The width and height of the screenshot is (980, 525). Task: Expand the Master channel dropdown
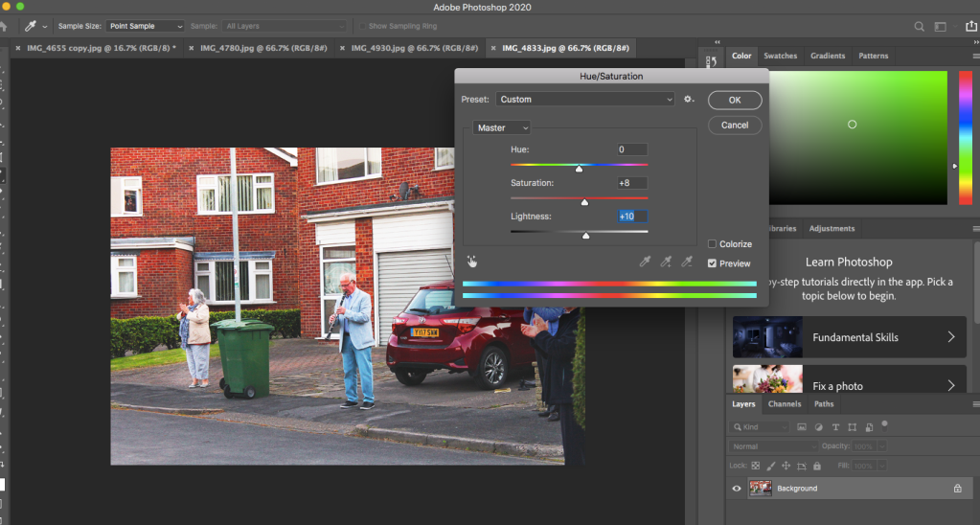click(x=503, y=127)
